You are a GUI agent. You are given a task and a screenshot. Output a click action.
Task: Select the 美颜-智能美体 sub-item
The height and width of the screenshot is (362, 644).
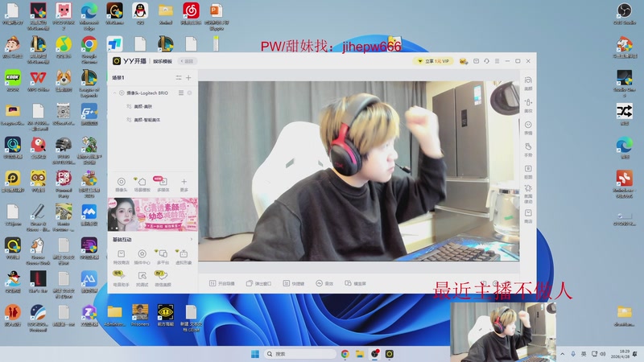coord(147,120)
